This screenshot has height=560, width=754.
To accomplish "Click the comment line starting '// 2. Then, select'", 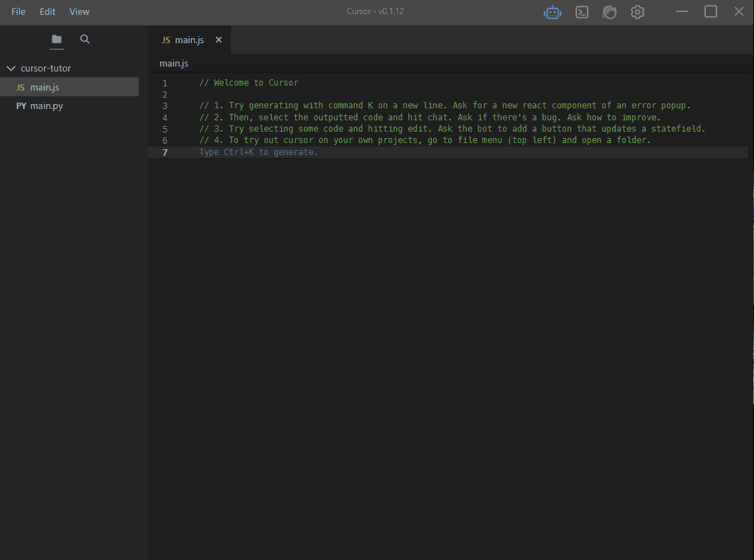I will pyautogui.click(x=430, y=118).
